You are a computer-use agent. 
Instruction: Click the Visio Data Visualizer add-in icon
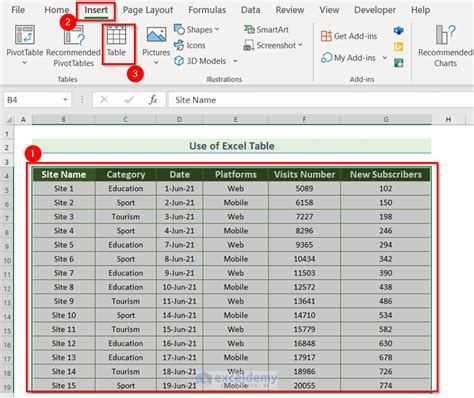[399, 31]
